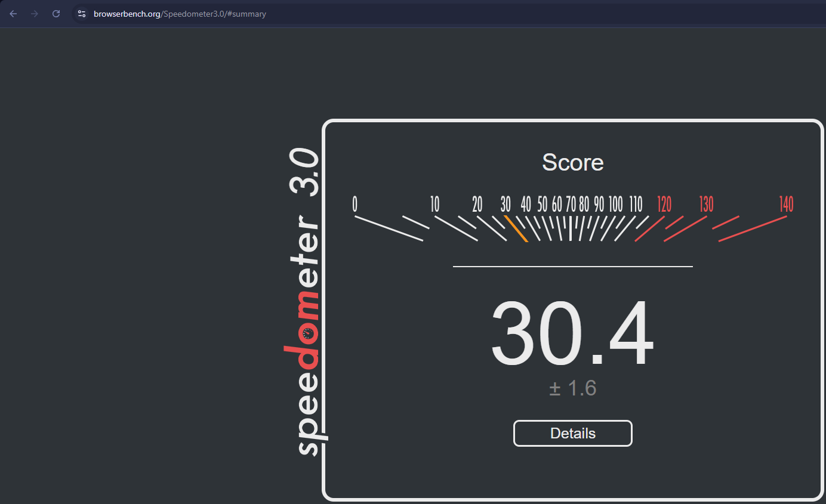The width and height of the screenshot is (826, 504).
Task: Click the browser back arrow
Action: coord(13,14)
